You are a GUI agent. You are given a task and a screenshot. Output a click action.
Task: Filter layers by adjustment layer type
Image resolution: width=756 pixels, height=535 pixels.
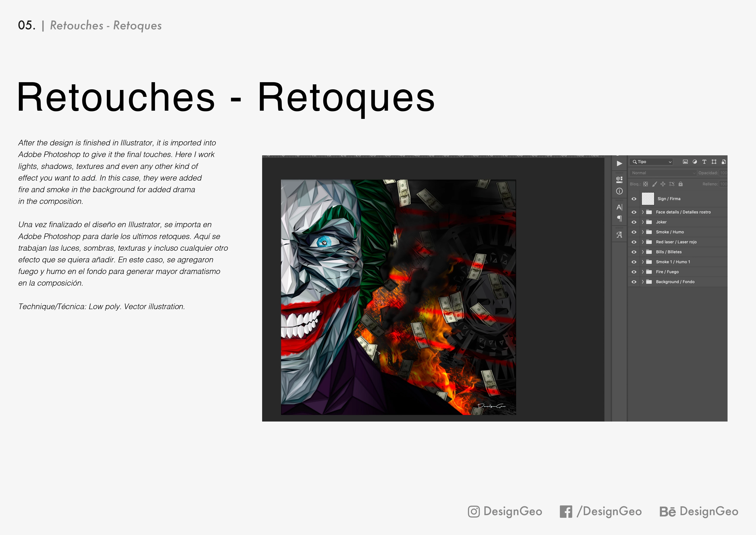pos(695,162)
